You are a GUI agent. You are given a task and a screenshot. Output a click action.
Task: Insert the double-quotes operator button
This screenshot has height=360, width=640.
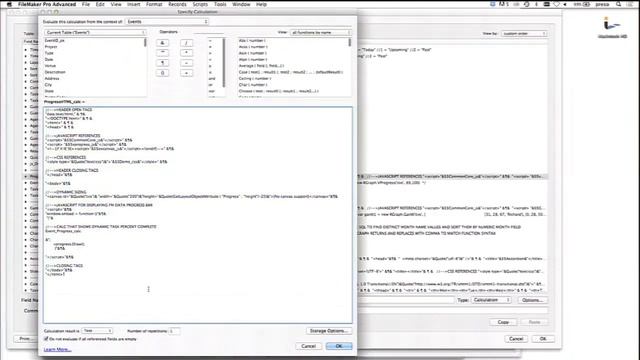[162, 53]
